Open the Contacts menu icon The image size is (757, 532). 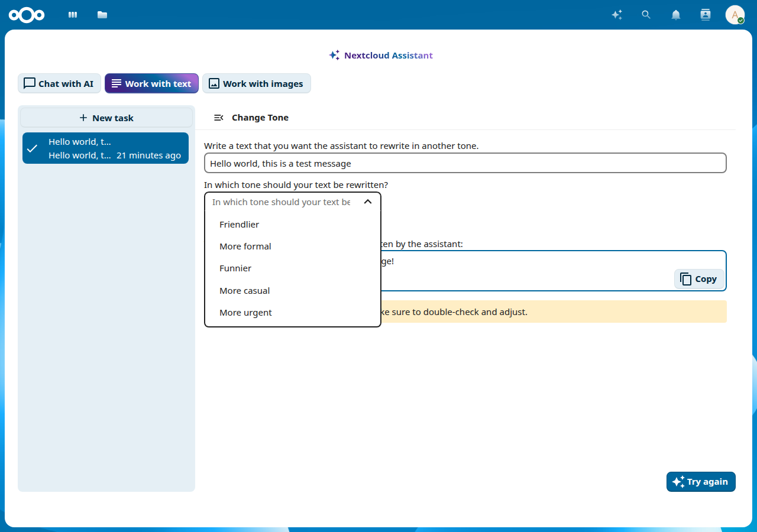[x=706, y=15]
